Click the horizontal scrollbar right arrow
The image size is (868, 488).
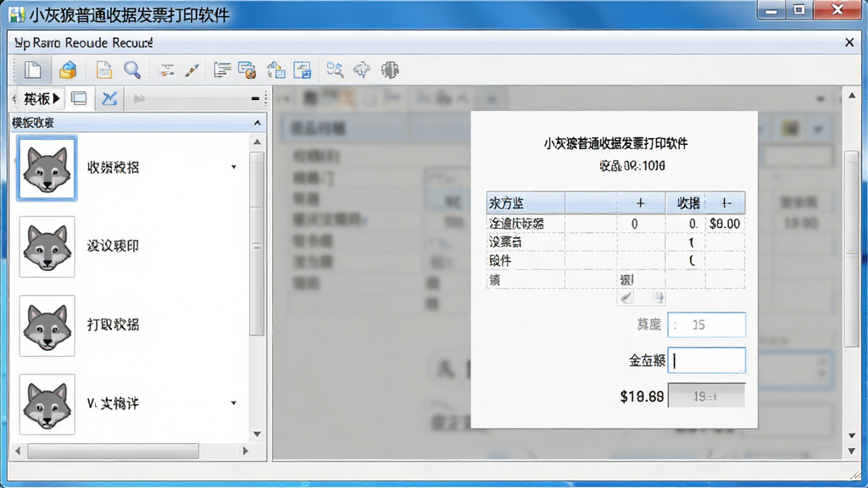click(246, 451)
